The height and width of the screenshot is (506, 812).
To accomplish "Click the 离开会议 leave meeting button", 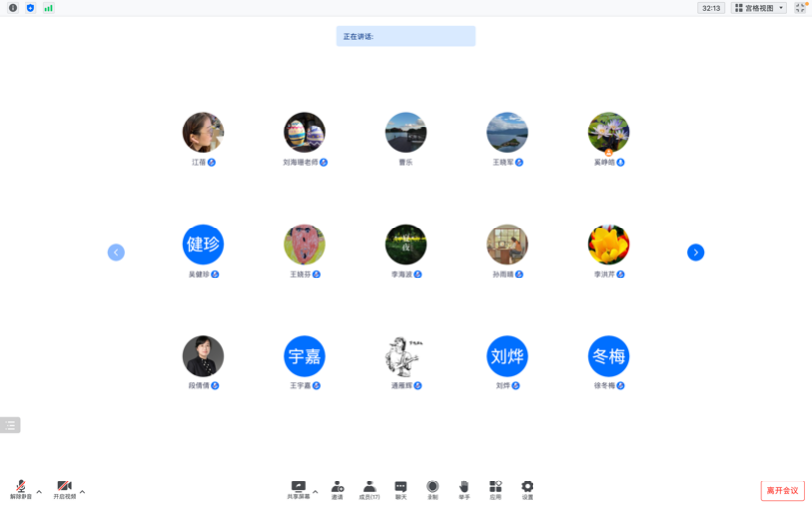I will click(782, 490).
